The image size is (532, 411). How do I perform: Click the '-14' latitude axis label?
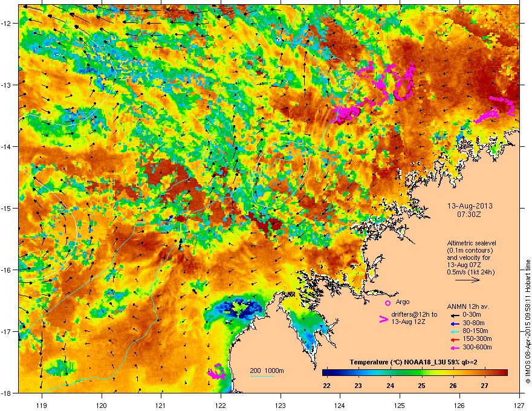(x=6, y=146)
